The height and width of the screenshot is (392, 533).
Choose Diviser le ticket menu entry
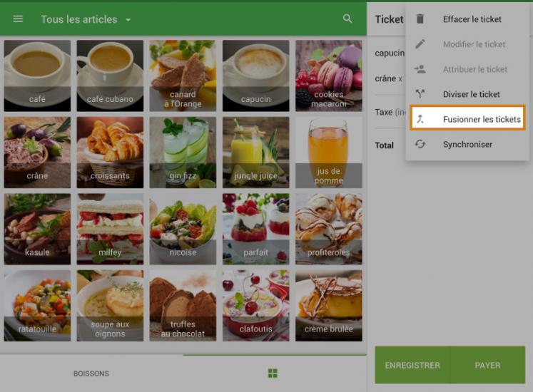467,94
